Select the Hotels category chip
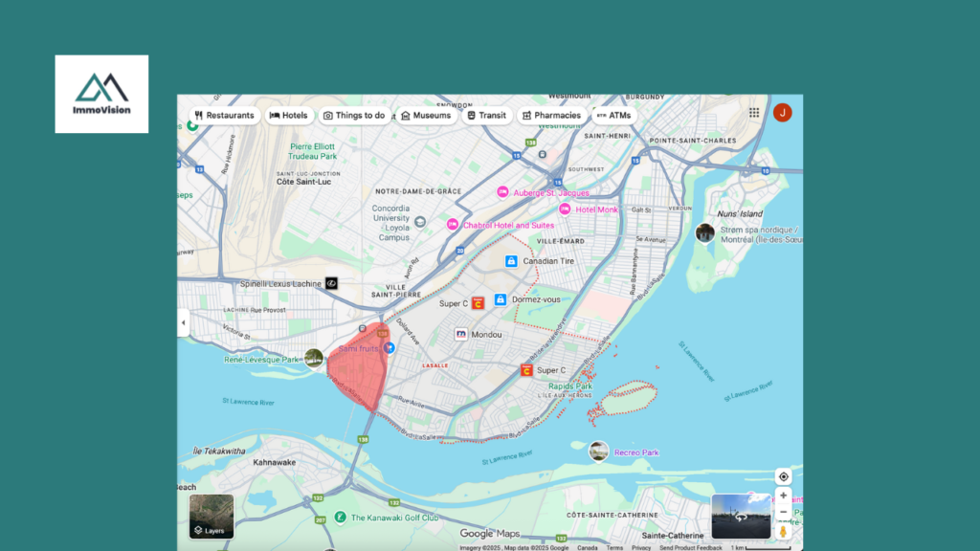This screenshot has height=551, width=980. 289,116
